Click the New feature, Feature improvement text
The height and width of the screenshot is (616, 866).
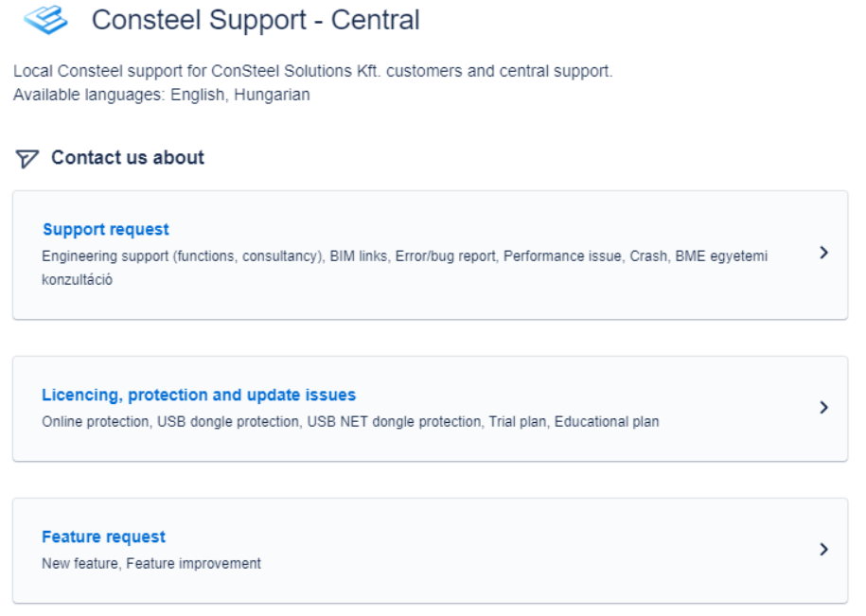[x=151, y=564]
